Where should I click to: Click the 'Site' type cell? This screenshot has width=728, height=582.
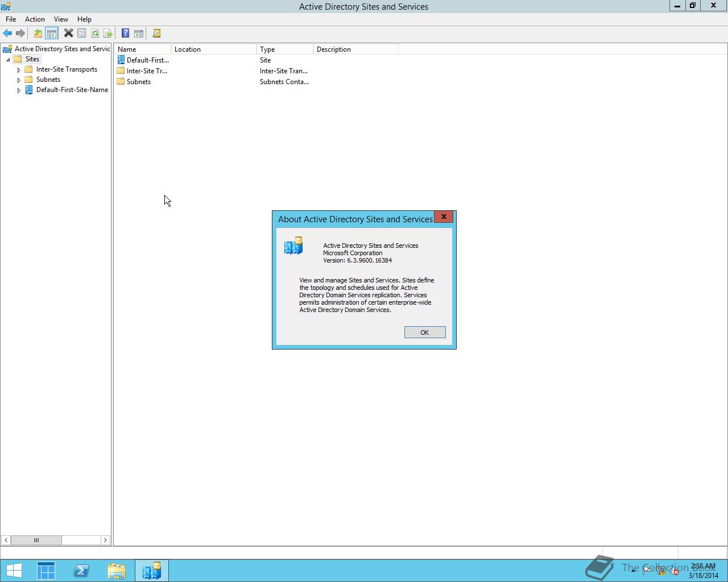[266, 60]
